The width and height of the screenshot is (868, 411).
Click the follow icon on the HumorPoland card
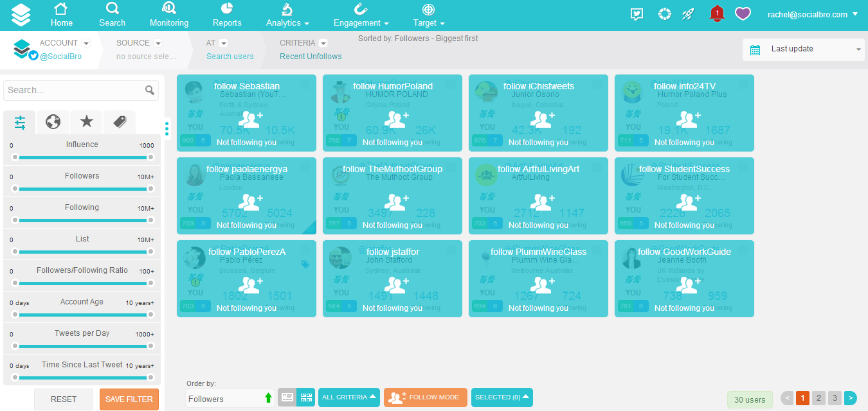coord(397,119)
